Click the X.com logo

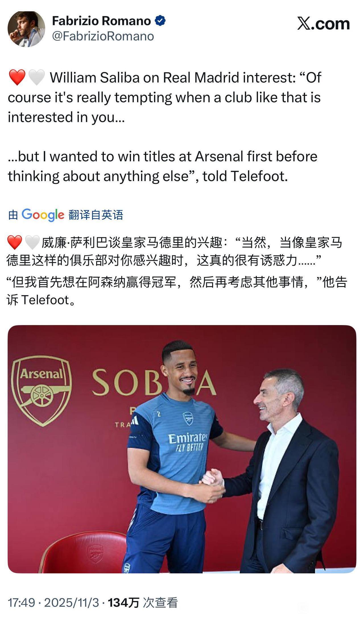(323, 24)
